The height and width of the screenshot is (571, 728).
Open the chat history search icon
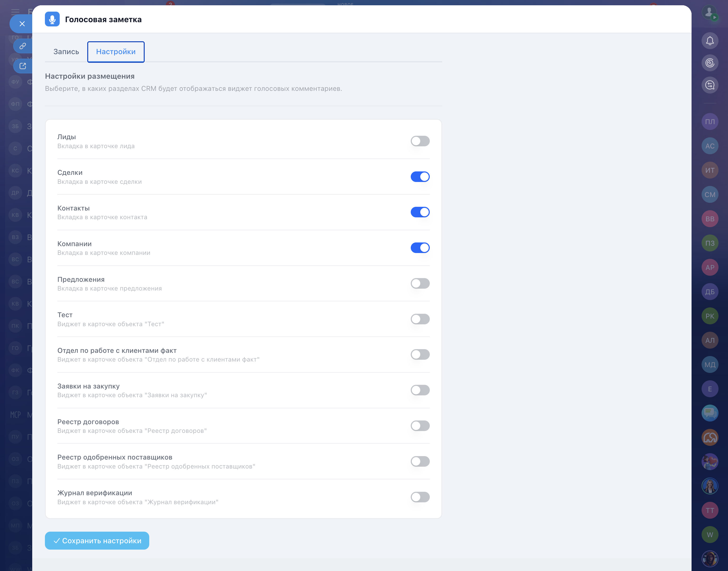[710, 85]
